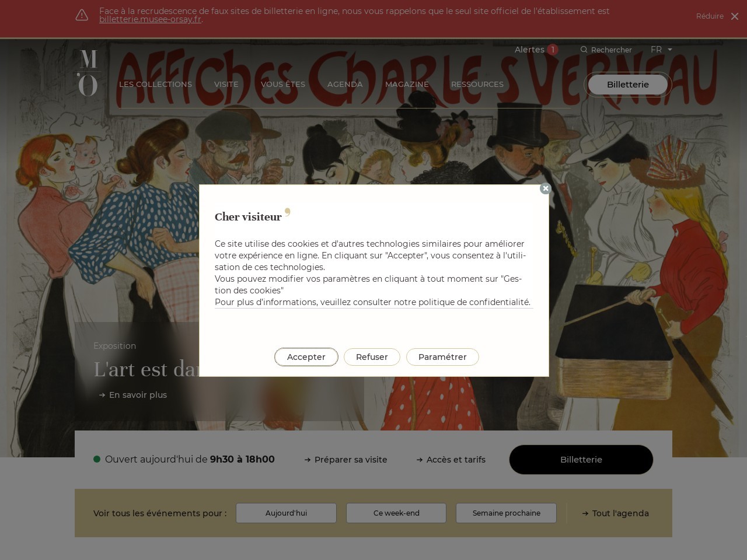Expand the FR language dropdown

coord(661,50)
